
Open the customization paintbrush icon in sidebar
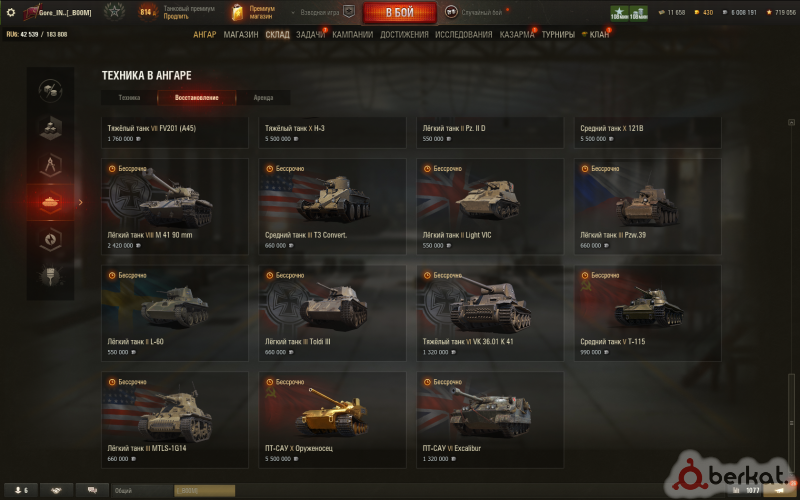(50, 277)
